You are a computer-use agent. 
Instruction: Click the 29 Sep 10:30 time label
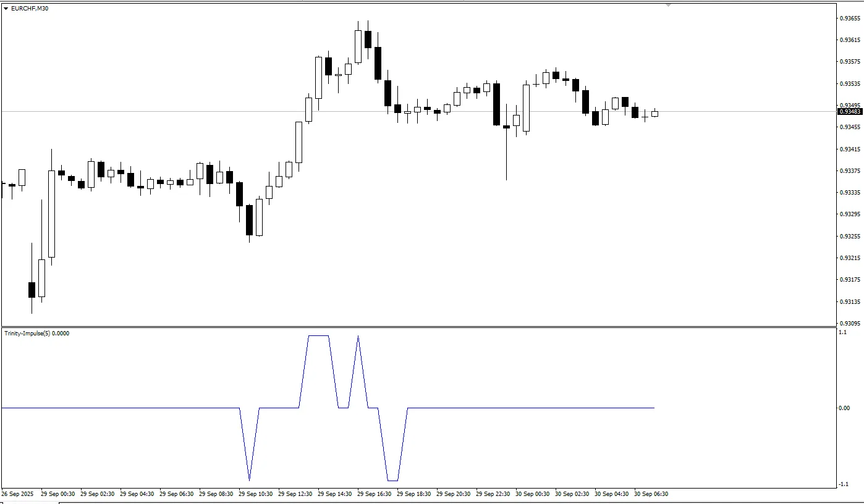click(x=256, y=494)
